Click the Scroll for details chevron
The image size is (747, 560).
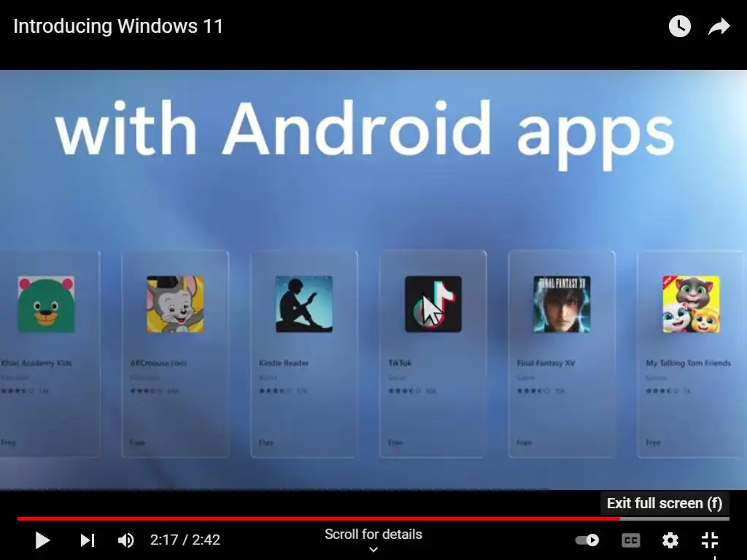[x=373, y=550]
